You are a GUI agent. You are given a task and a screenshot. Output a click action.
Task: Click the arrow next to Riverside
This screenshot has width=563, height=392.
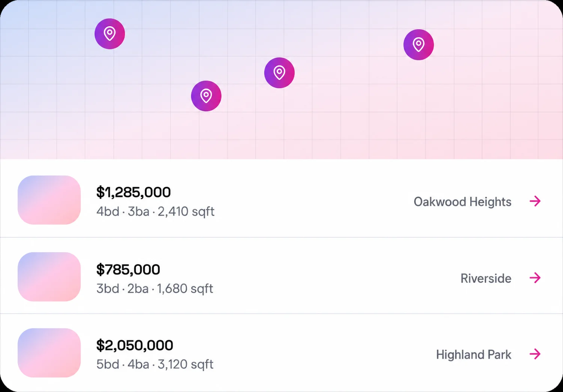tap(535, 278)
